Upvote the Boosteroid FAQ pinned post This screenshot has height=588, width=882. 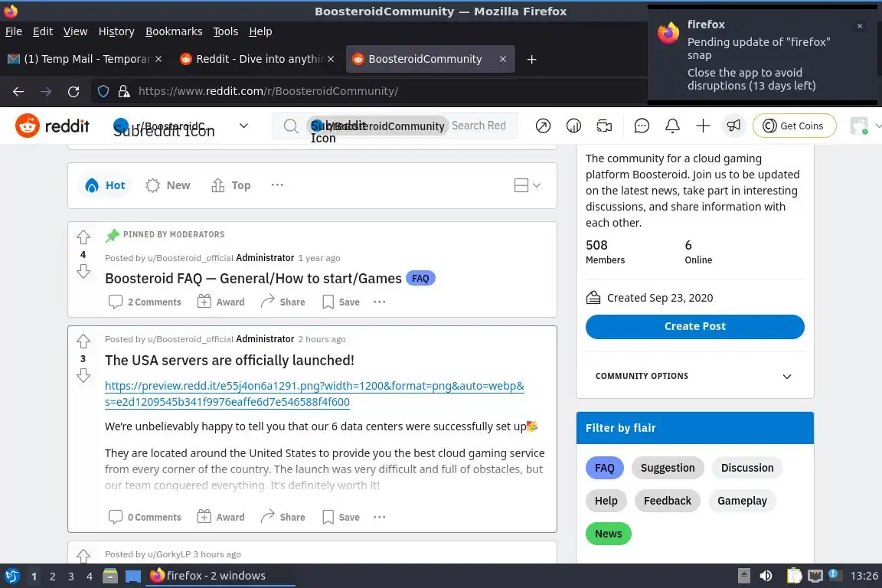(x=83, y=237)
